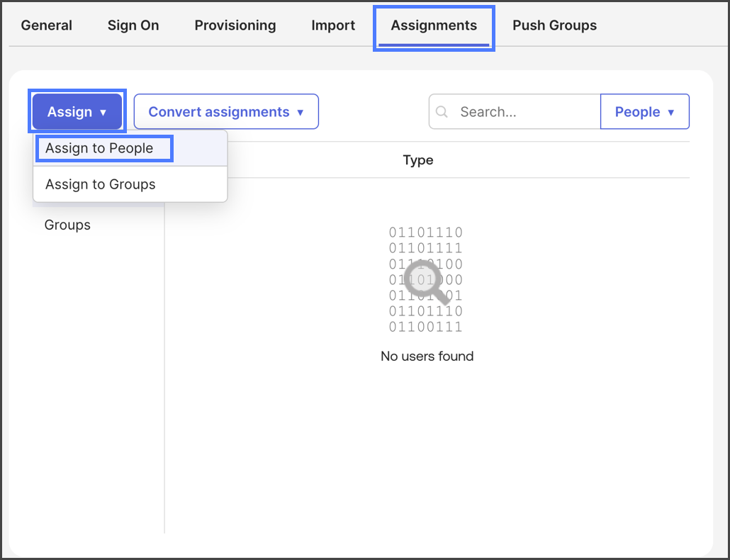Go to the Provisioning tab
Image resolution: width=730 pixels, height=560 pixels.
[x=235, y=26]
